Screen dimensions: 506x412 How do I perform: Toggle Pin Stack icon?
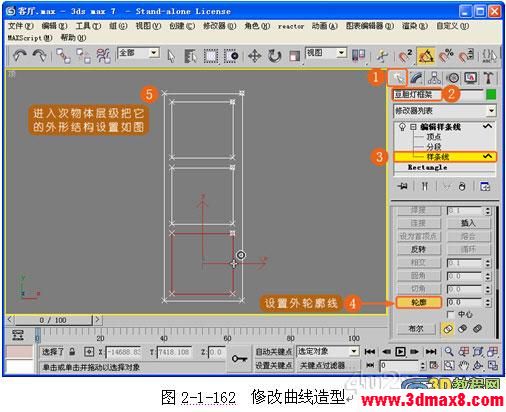[x=402, y=186]
